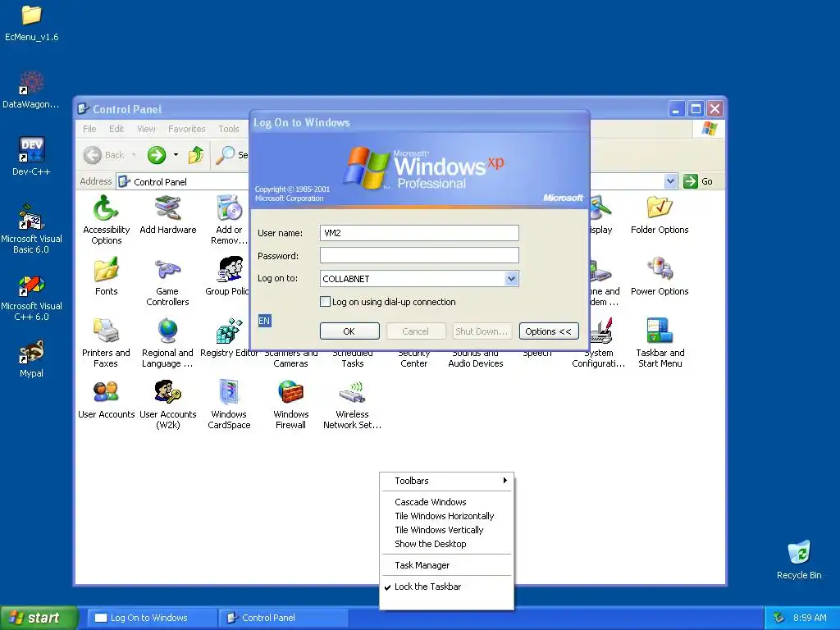Screen dimensions: 840x630
Task: Open Printers and Faxes icon
Action: pyautogui.click(x=106, y=343)
